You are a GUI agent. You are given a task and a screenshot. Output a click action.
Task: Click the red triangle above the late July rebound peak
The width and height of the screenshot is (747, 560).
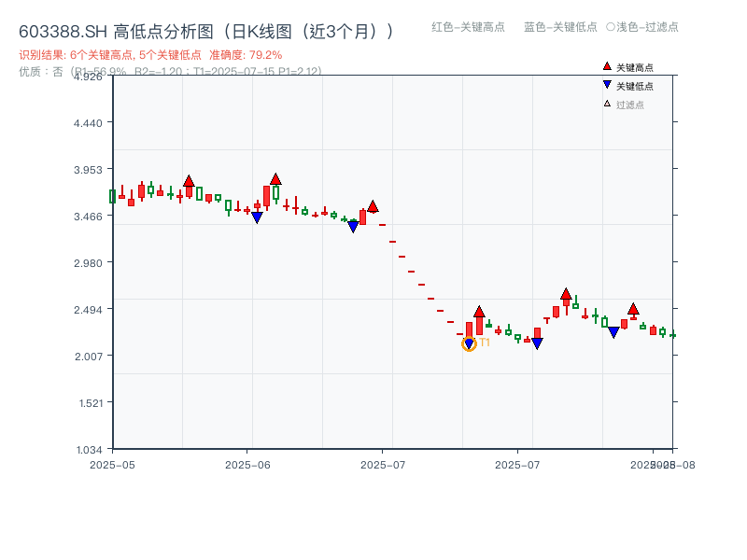(566, 291)
